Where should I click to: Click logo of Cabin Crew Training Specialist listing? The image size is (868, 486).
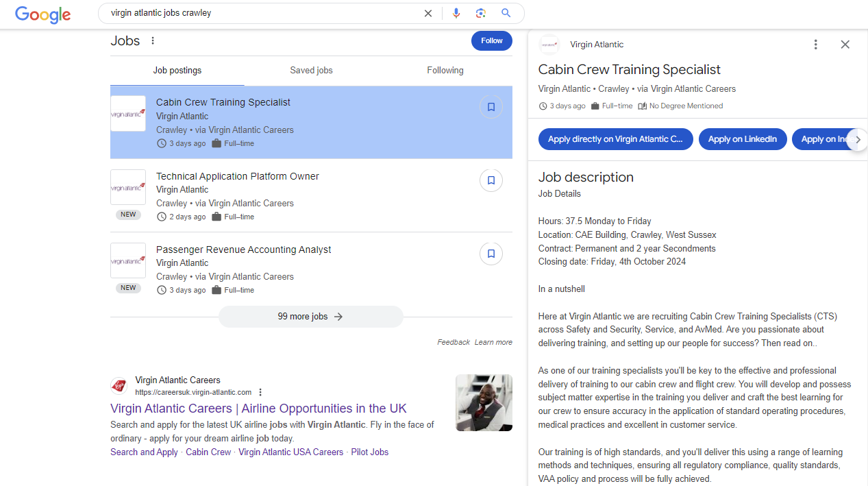128,114
